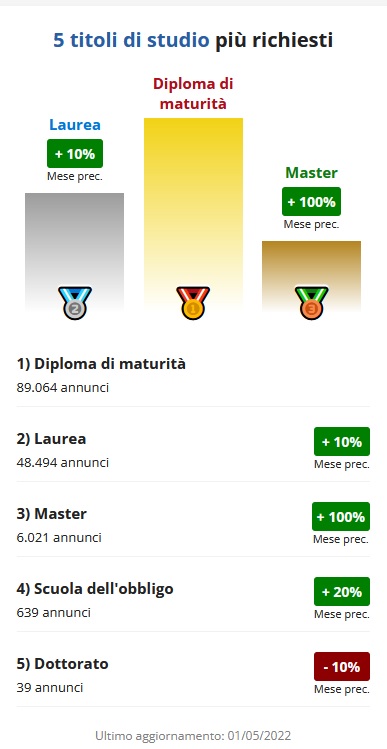This screenshot has width=387, height=749.
Task: Click the +10% badge in the Laurea list row
Action: tap(342, 441)
